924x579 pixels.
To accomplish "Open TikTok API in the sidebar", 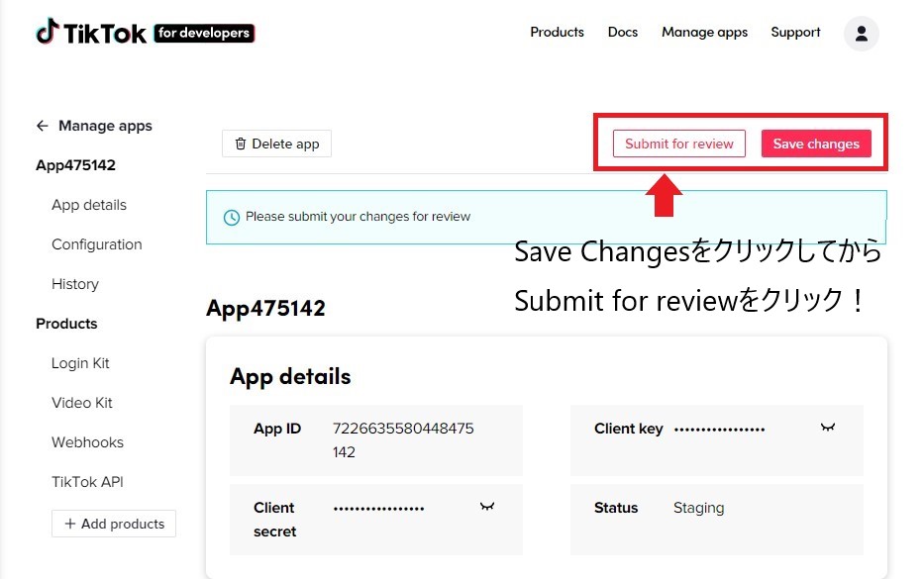I will [x=87, y=482].
